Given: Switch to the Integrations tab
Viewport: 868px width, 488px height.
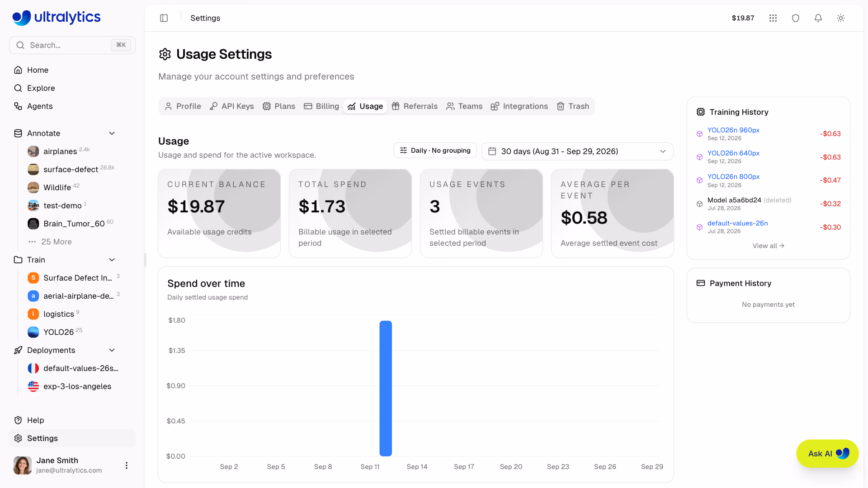Looking at the screenshot, I should pos(519,106).
